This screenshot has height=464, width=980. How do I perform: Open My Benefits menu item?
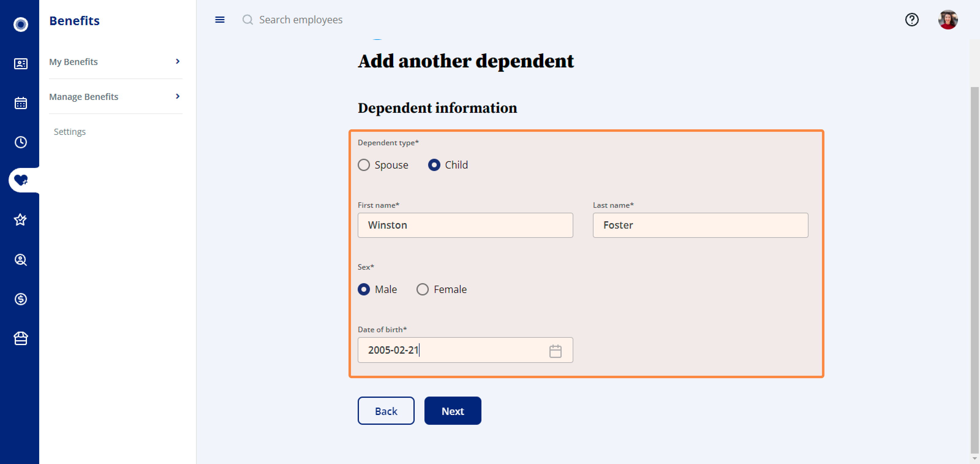(116, 62)
